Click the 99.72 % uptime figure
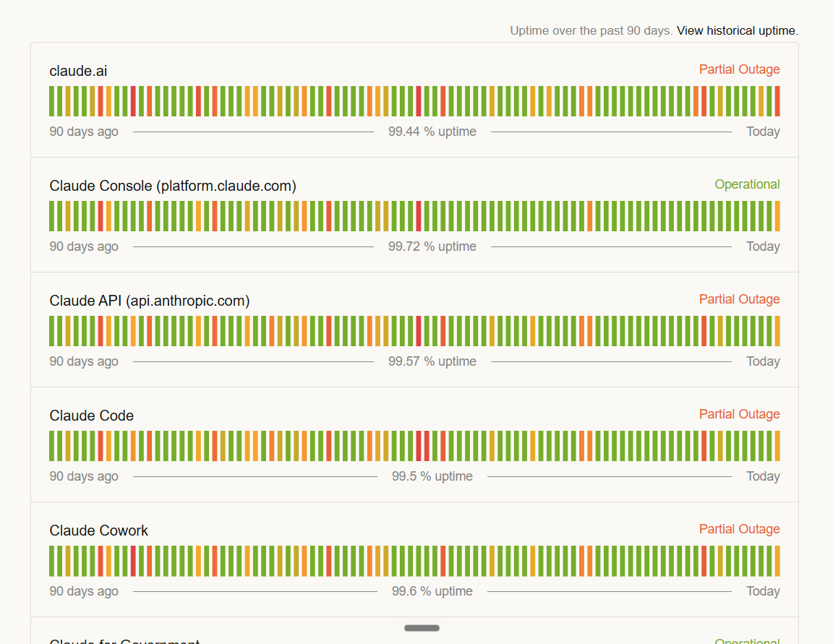The height and width of the screenshot is (644, 833). coord(432,246)
